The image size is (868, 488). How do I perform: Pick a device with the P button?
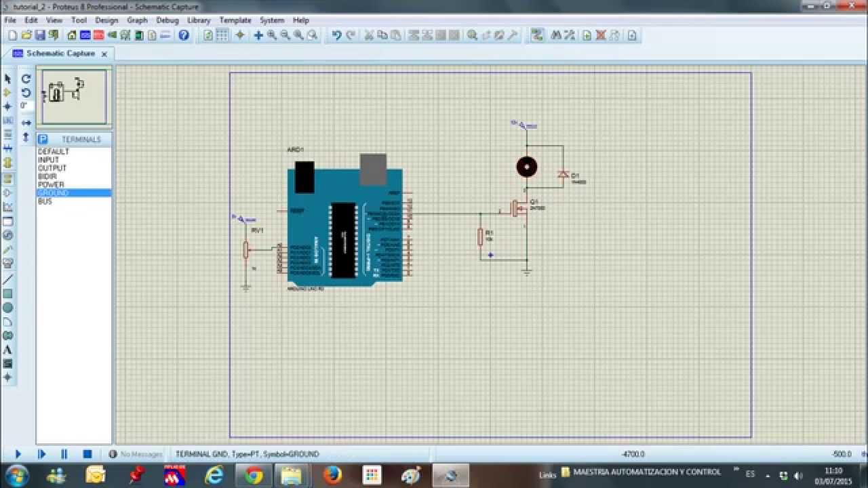43,139
